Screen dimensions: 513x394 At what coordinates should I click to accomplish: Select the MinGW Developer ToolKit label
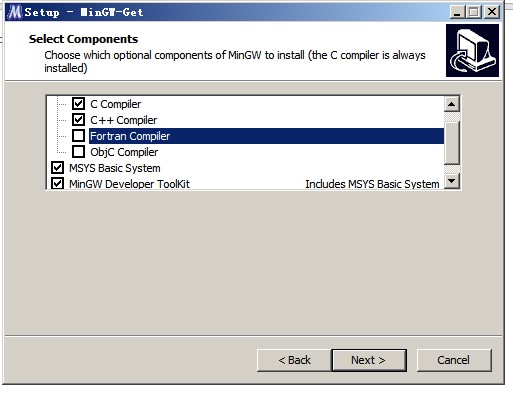[x=129, y=184]
